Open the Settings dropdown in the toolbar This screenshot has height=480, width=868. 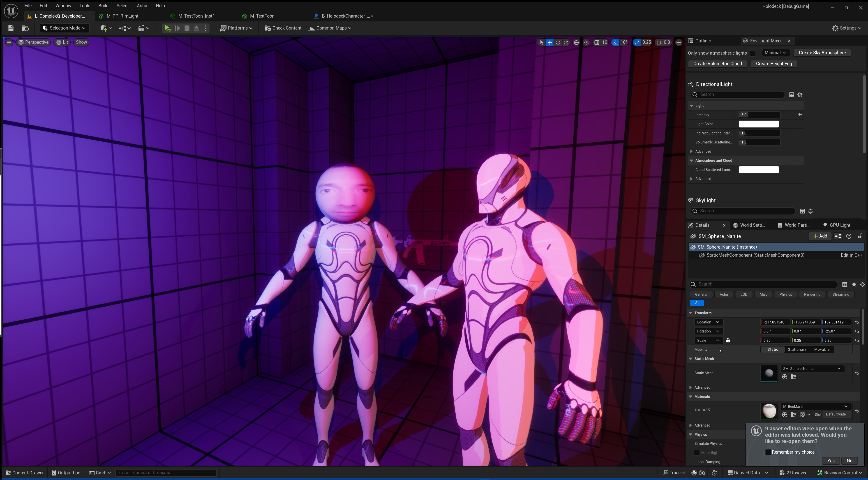coord(846,28)
